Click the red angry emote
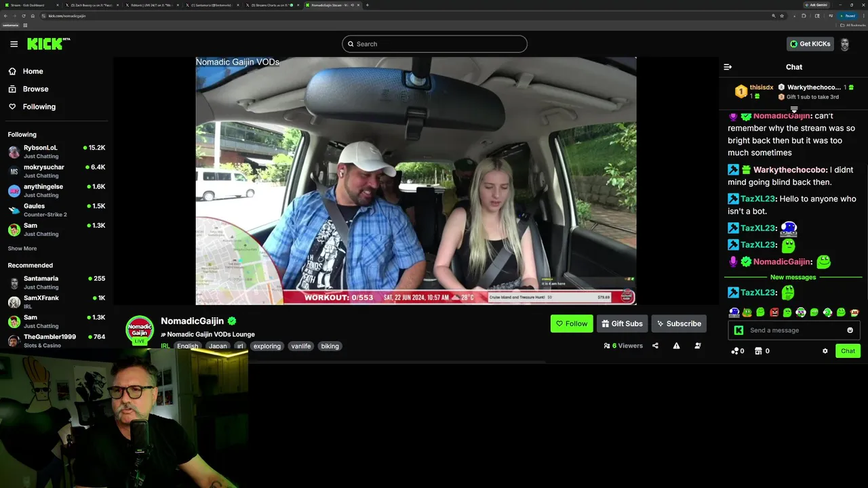868x488 pixels. tap(774, 312)
